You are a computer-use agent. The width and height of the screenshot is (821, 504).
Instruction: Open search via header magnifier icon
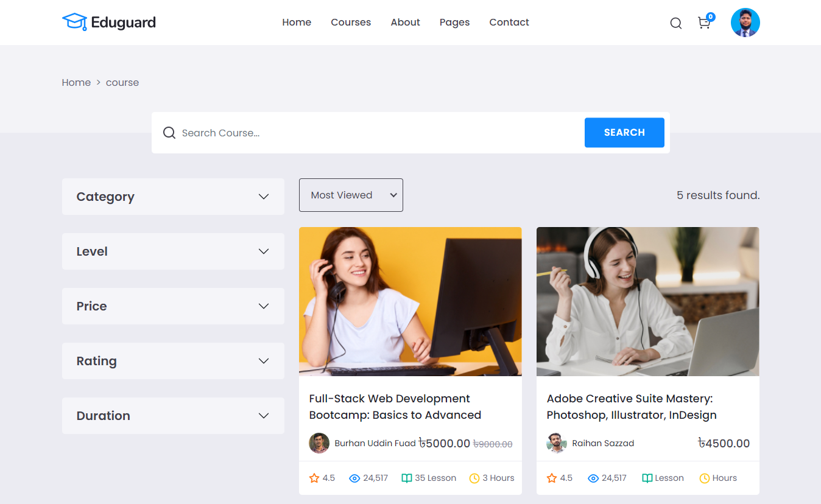(675, 23)
